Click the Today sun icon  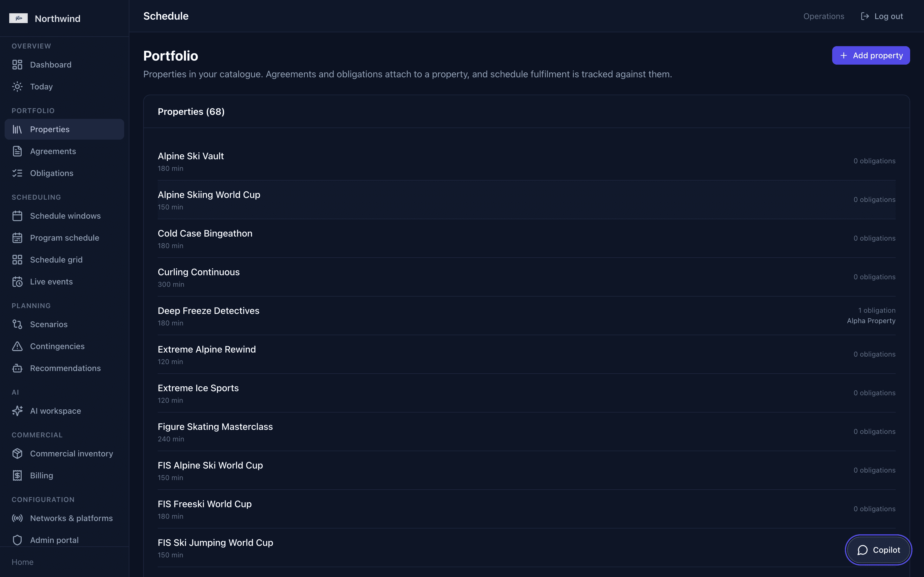click(17, 87)
